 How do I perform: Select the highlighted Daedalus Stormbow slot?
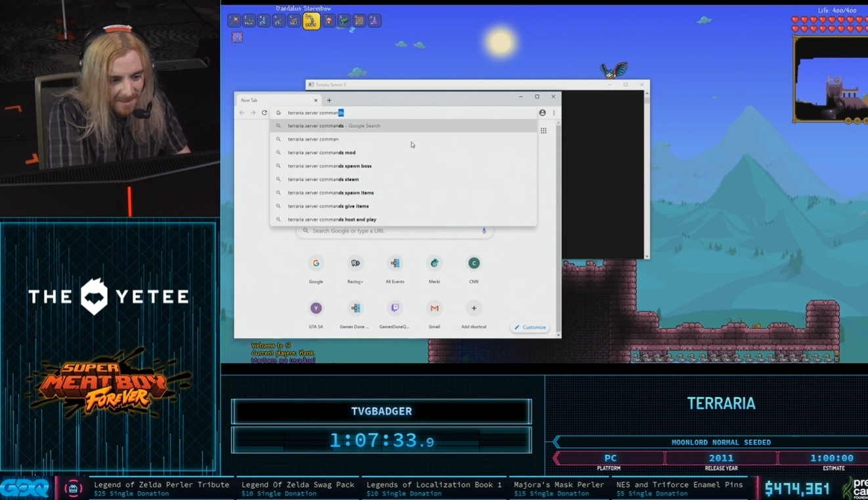click(x=311, y=21)
